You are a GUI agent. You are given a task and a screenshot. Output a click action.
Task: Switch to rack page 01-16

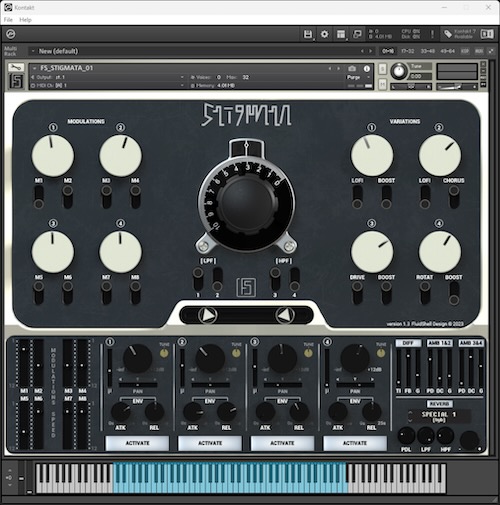tap(388, 51)
